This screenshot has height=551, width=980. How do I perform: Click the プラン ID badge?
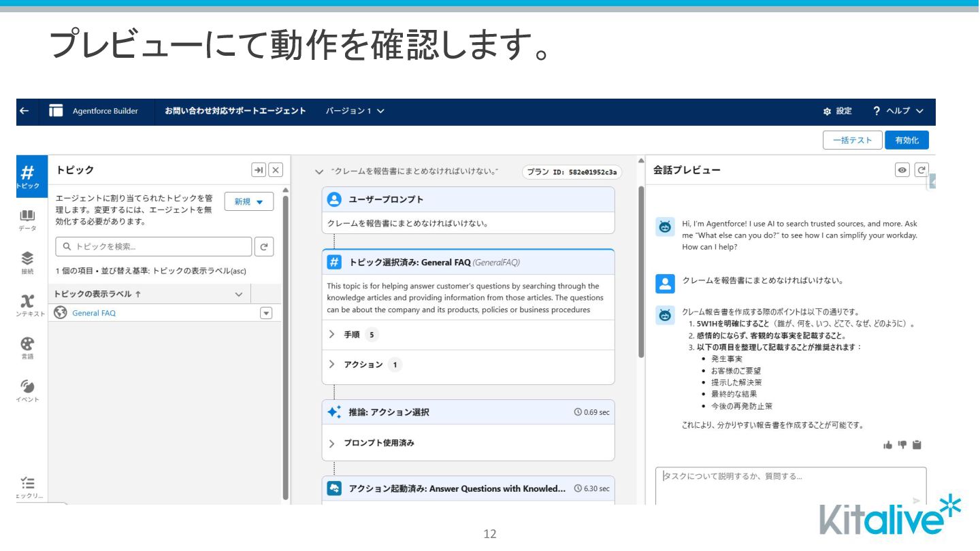click(x=572, y=172)
